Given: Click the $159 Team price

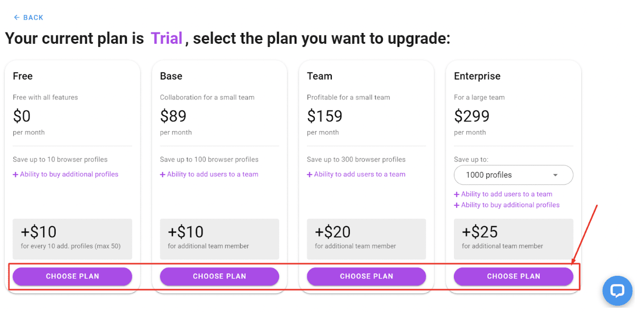Looking at the screenshot, I should tap(325, 116).
